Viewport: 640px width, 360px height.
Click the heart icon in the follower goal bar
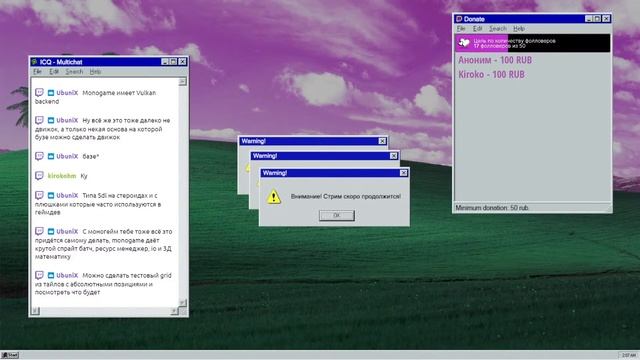point(464,42)
